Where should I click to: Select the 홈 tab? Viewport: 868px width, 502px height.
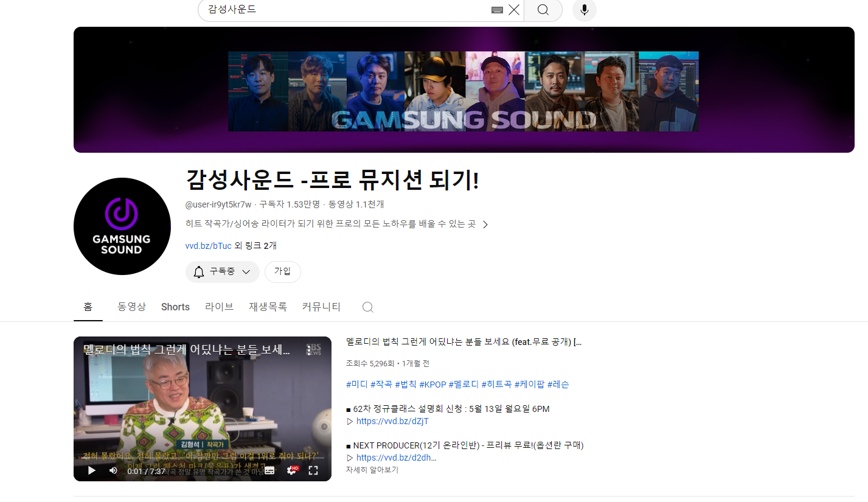tap(88, 307)
